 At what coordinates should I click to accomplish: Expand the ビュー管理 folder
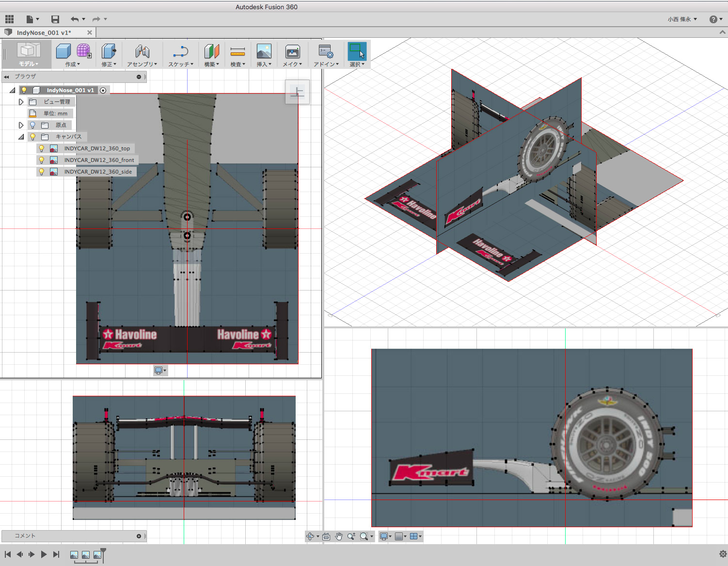tap(21, 102)
